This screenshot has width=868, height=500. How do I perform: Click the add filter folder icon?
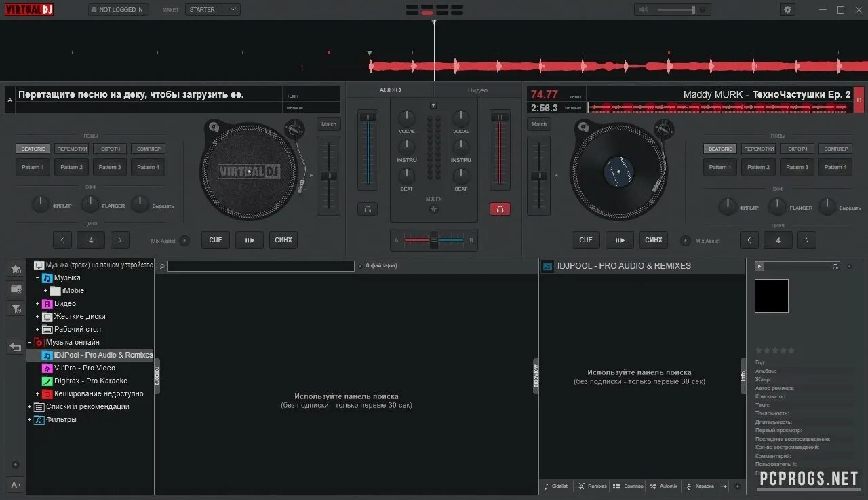click(16, 309)
